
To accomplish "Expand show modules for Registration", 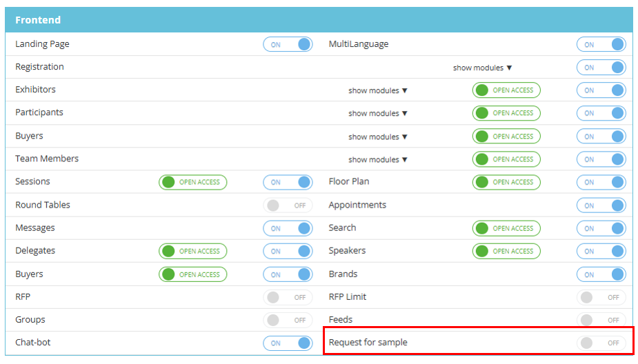I will (482, 68).
